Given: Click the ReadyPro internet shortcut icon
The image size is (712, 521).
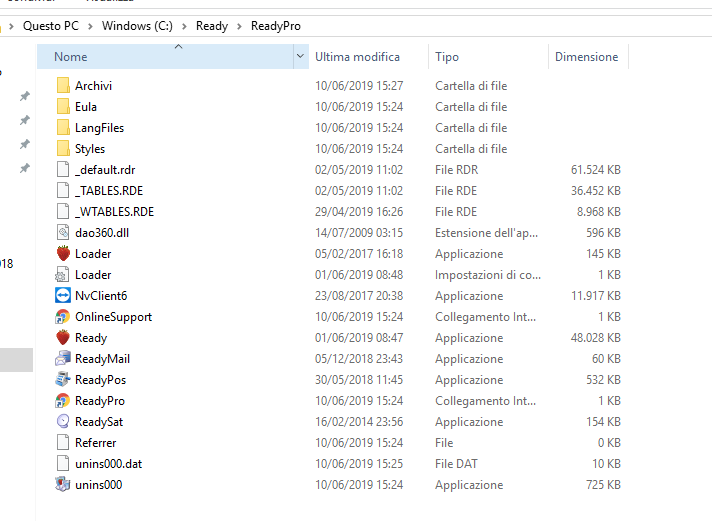Looking at the screenshot, I should (63, 401).
